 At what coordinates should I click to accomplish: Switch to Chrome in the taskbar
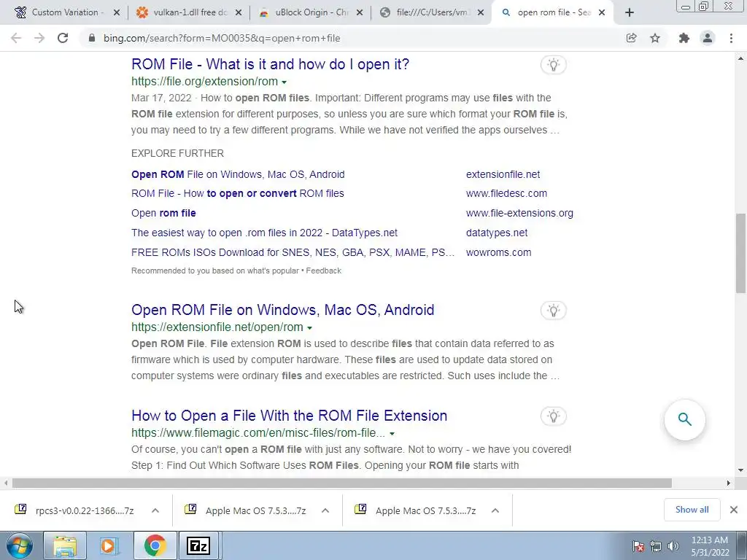click(155, 545)
